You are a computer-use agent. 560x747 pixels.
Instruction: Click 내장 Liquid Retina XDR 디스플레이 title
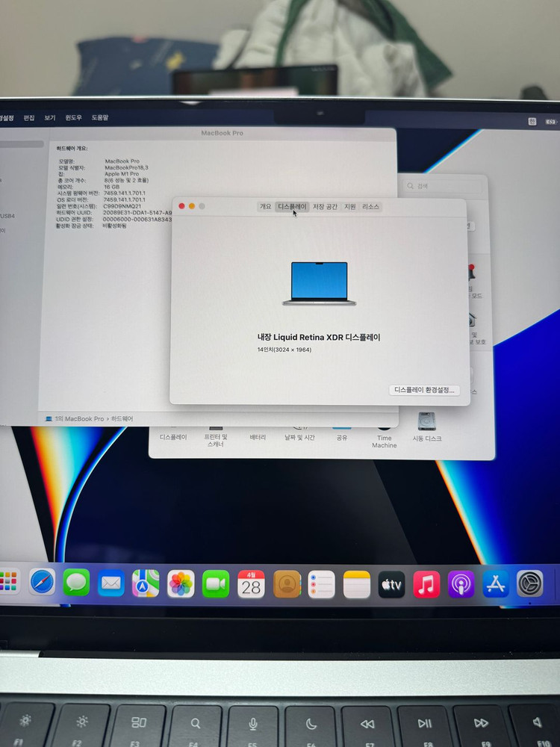tap(319, 338)
